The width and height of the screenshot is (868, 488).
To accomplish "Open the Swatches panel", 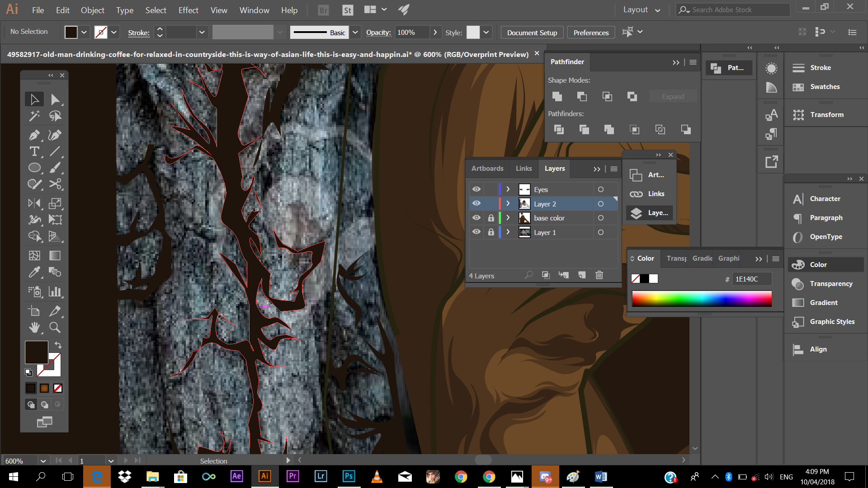I will (825, 87).
